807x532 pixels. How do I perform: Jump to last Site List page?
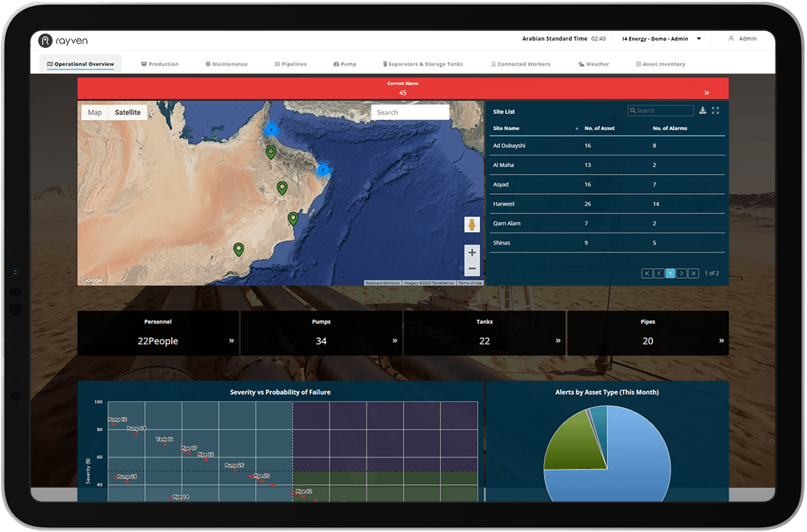[693, 273]
